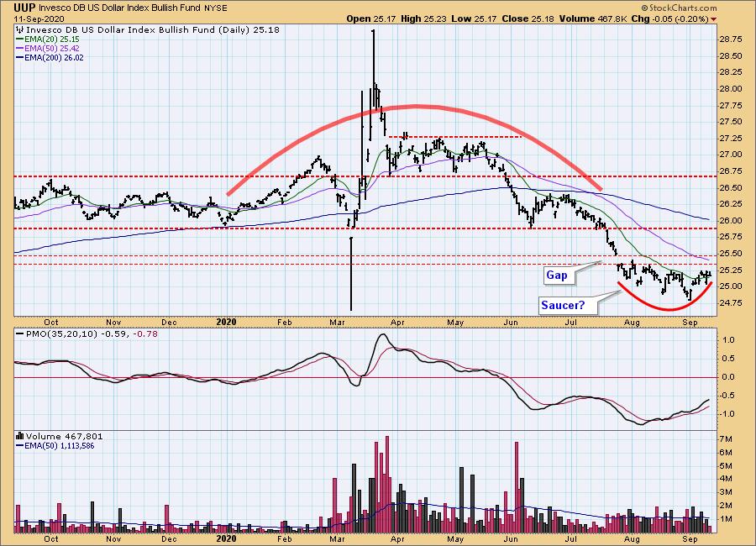Screen dimensions: 756x546
Task: Click the navy EMA(200) line swatch
Action: click(x=20, y=58)
